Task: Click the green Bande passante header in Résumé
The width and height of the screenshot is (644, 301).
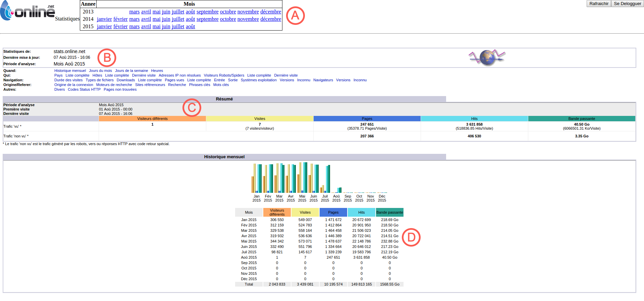Action: tap(581, 119)
